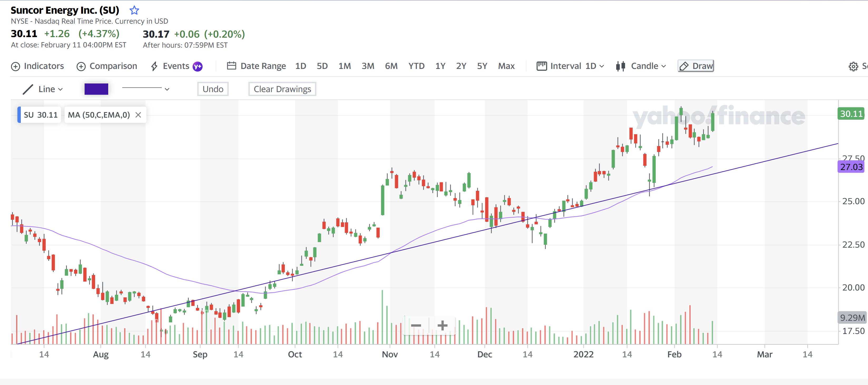Viewport: 868px width, 385px height.
Task: Click the Feb label on the time axis
Action: click(674, 354)
